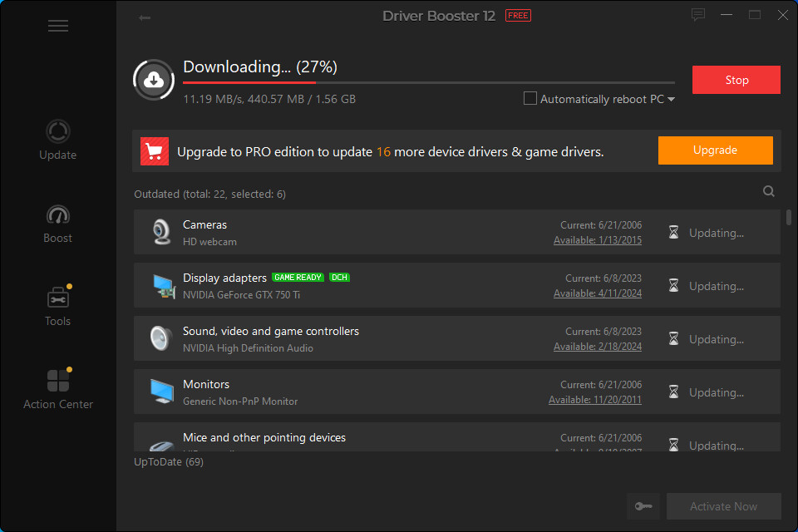Click the license key icon button
798x532 pixels.
[x=643, y=506]
